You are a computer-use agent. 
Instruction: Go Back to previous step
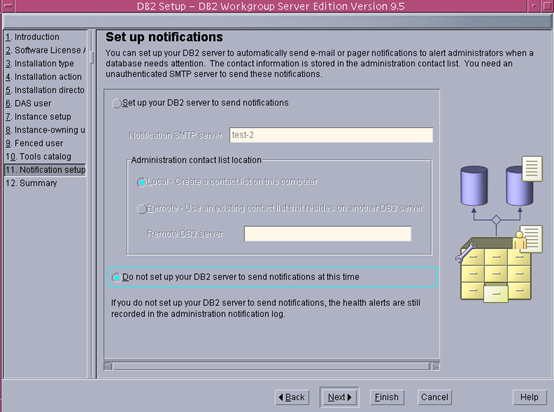(x=292, y=397)
